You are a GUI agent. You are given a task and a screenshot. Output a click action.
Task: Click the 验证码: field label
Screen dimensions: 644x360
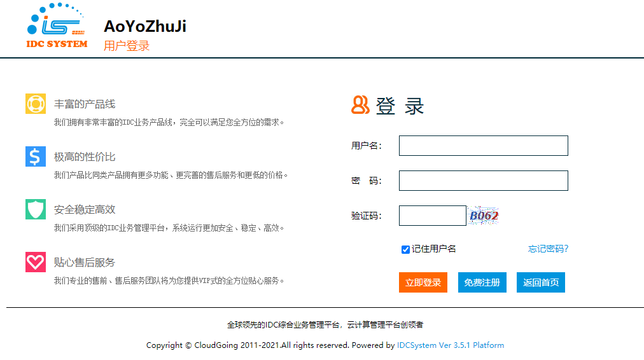tap(367, 216)
